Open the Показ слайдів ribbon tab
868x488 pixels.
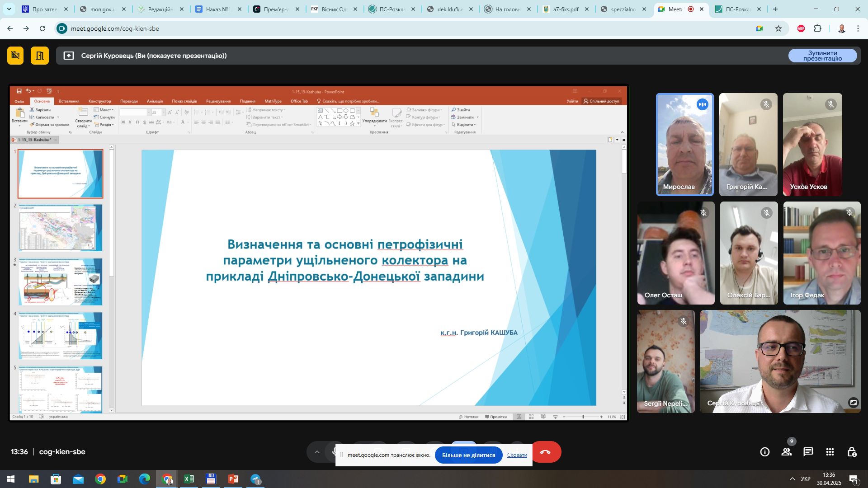coord(184,101)
